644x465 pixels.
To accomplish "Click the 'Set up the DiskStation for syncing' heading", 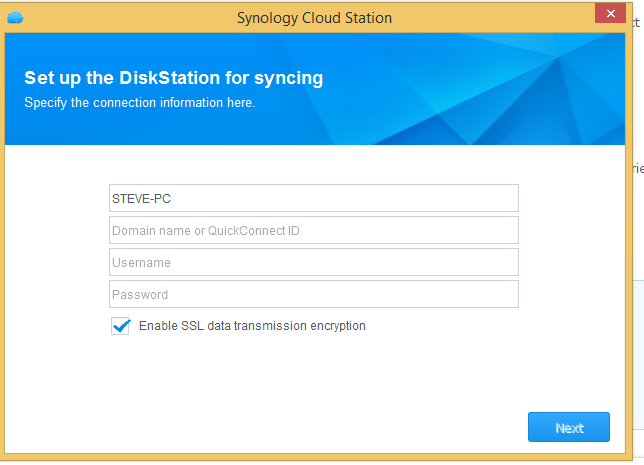I will [x=174, y=78].
